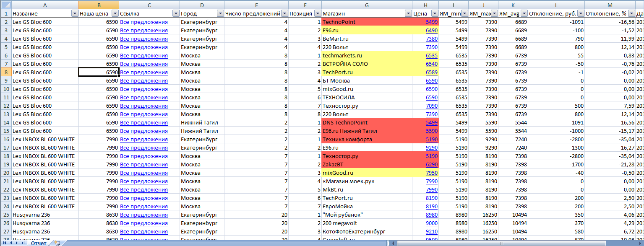Follow price link 6290 for ZakazBT
644x246 pixels.
(432, 164)
